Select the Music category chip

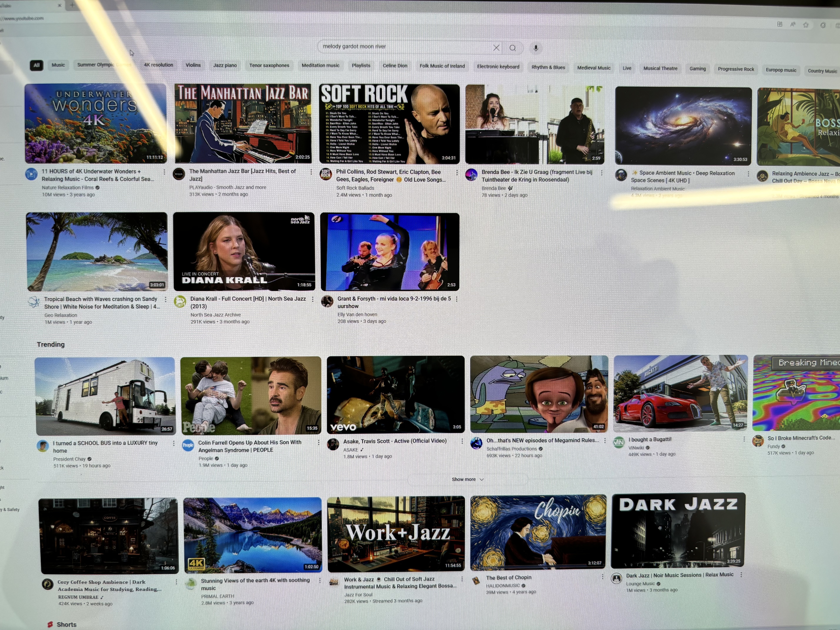point(58,65)
